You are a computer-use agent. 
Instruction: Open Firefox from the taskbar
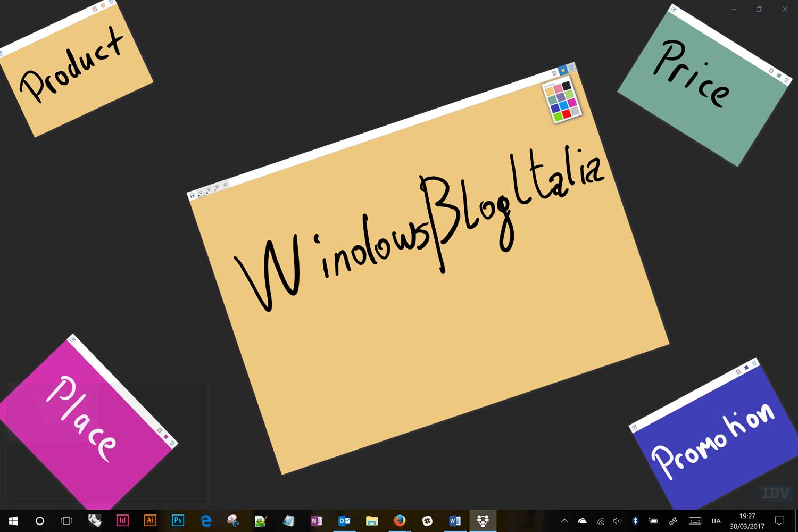tap(400, 520)
